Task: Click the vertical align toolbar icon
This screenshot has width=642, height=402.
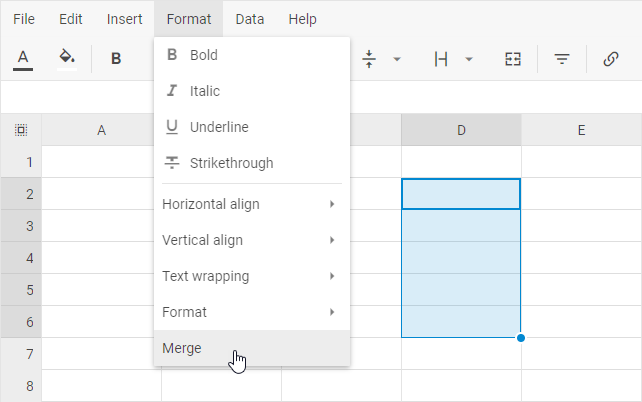Action: tap(369, 59)
